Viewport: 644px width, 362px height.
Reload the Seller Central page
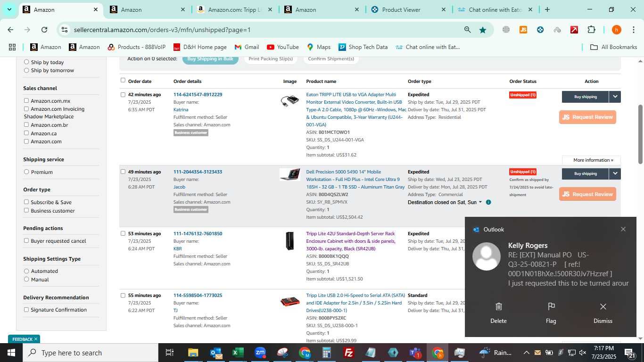click(x=44, y=30)
